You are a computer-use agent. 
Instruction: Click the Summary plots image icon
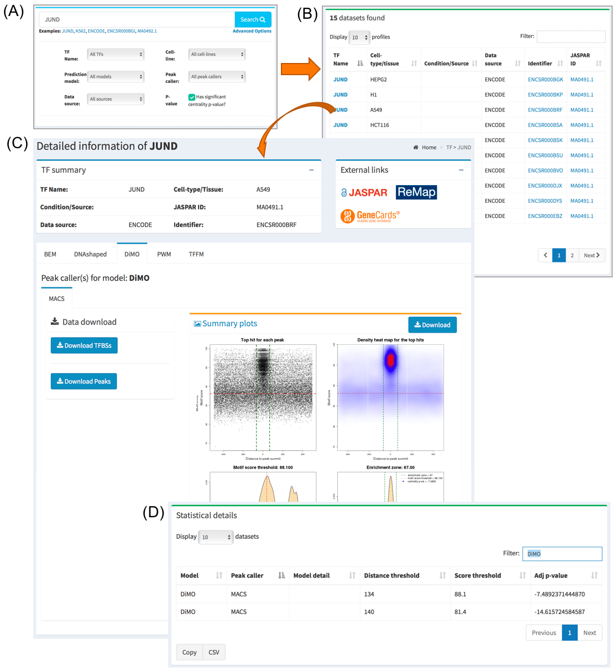click(x=197, y=324)
